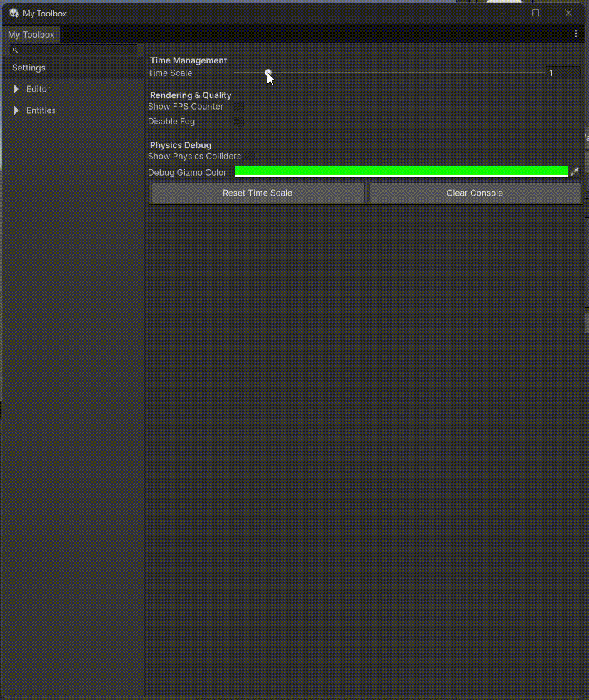Select the My Toolbox tab

(31, 34)
